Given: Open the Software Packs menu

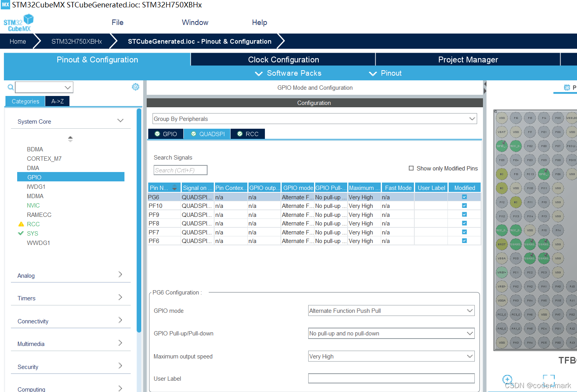Looking at the screenshot, I should coord(288,73).
